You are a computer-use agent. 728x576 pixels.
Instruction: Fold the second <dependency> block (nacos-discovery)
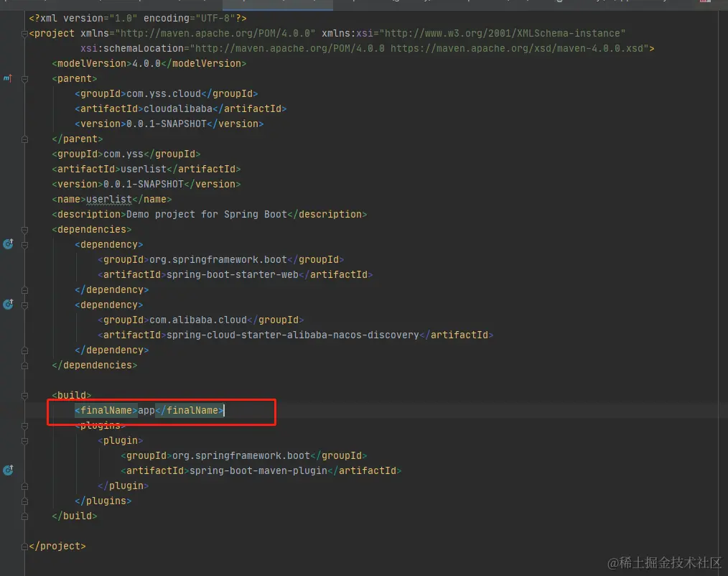pos(24,305)
